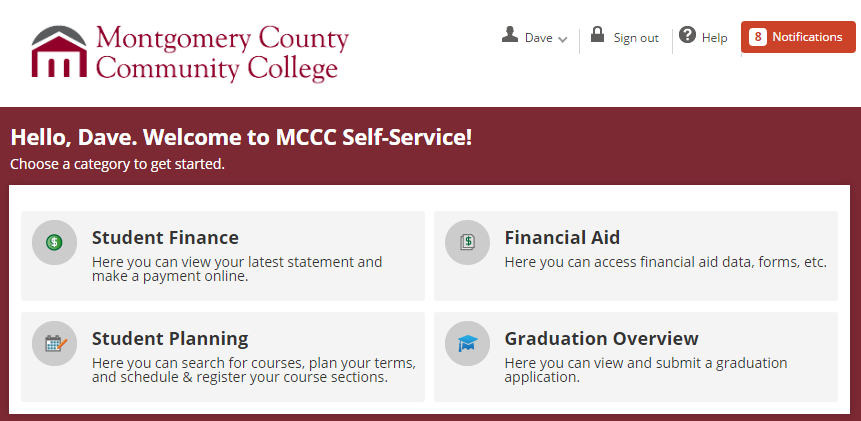The width and height of the screenshot is (861, 421).
Task: Open the Notifications button
Action: point(798,37)
